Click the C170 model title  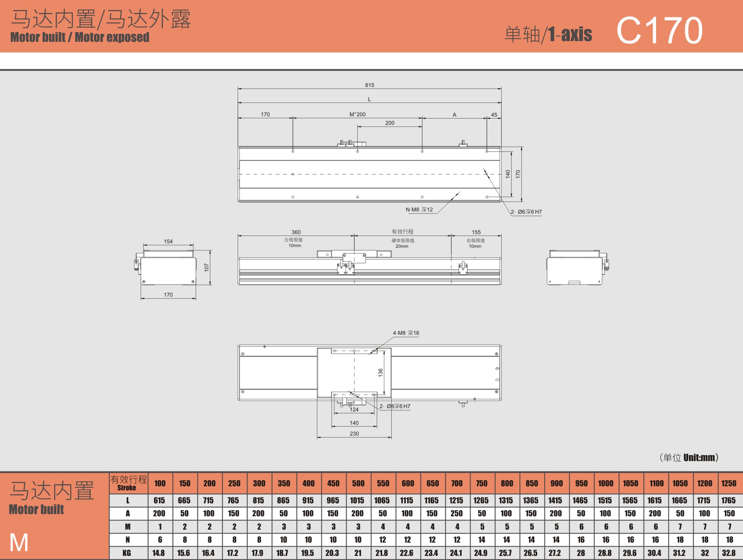pos(659,30)
